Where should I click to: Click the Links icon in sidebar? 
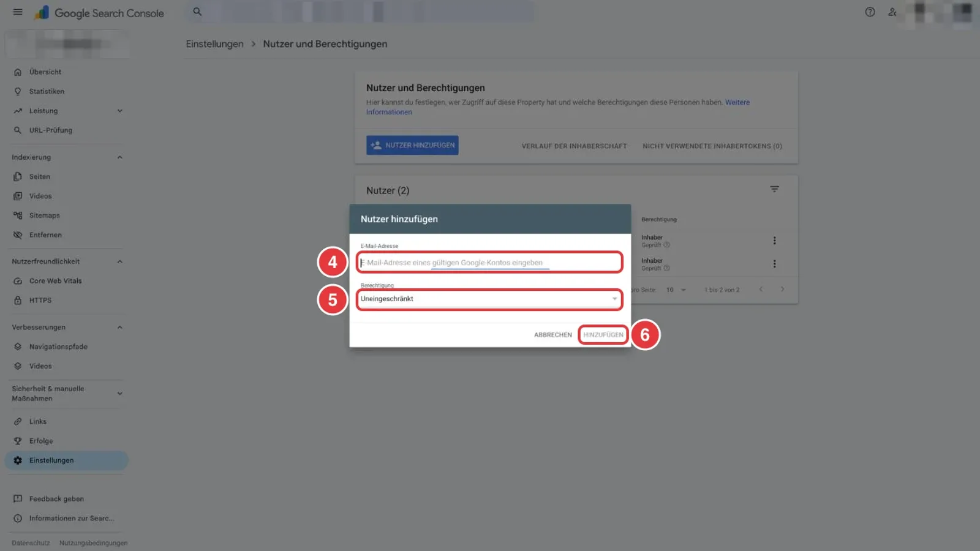18,421
